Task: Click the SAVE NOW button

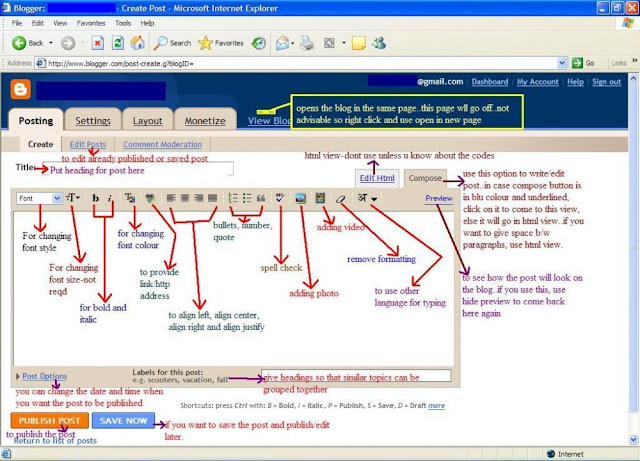Action: coord(123,420)
